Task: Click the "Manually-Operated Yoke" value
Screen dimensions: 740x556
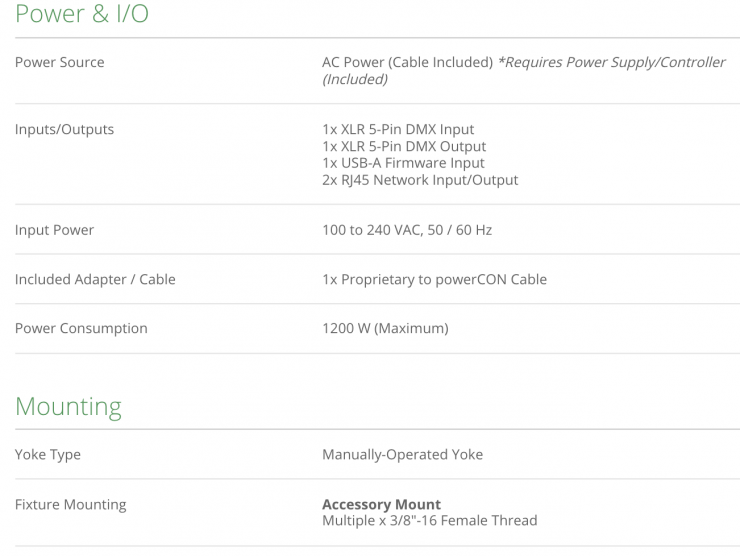Action: point(402,454)
